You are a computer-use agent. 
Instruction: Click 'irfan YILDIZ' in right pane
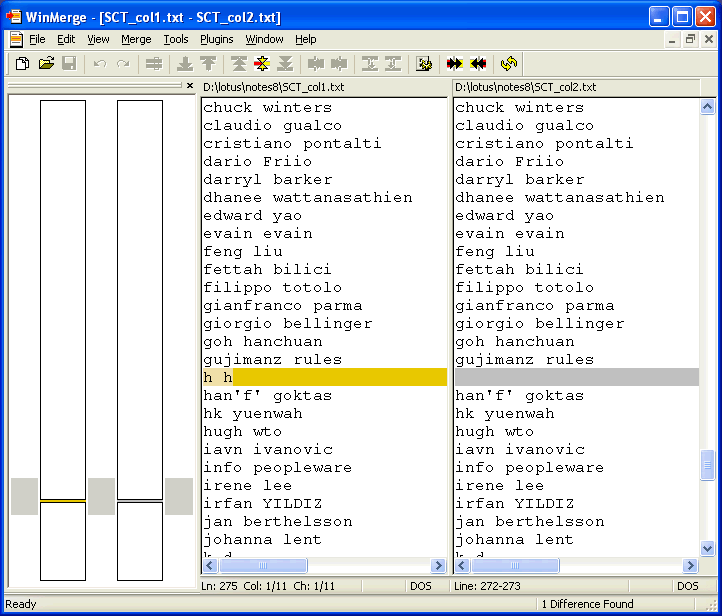[x=515, y=504]
